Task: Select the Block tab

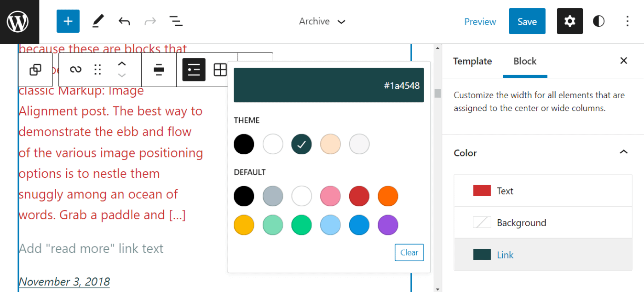Action: [x=525, y=61]
